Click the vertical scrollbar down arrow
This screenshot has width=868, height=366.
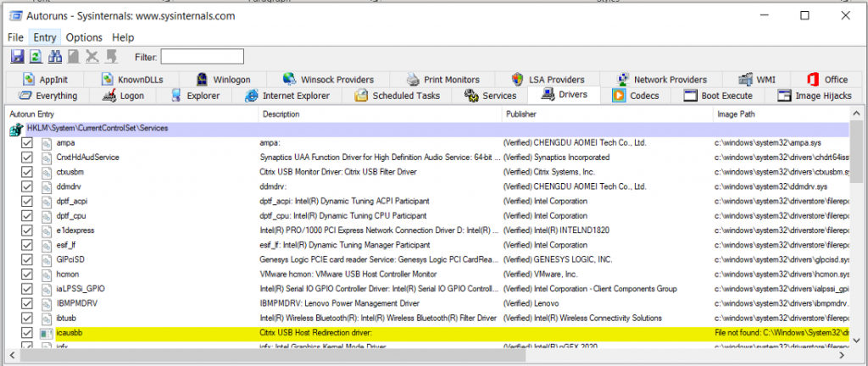(x=856, y=341)
